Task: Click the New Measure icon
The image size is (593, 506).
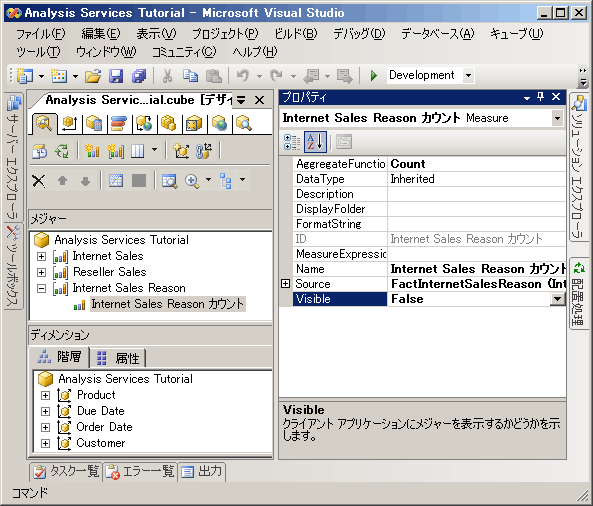Action: click(x=92, y=151)
